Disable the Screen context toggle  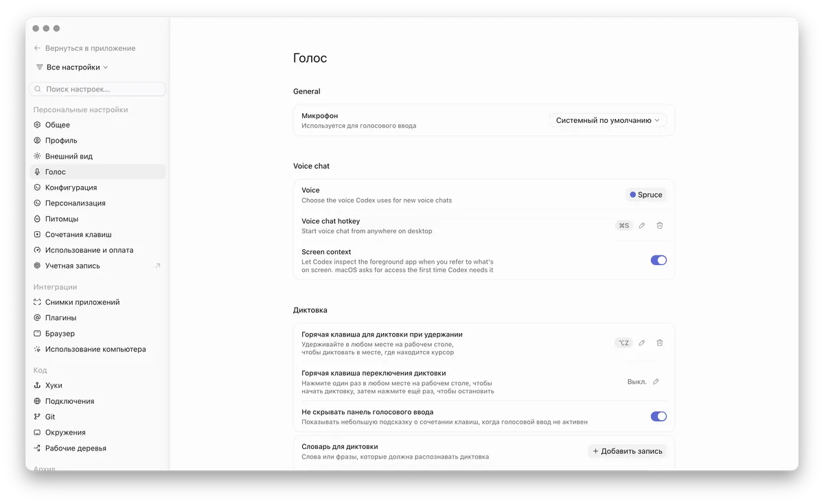[659, 260]
